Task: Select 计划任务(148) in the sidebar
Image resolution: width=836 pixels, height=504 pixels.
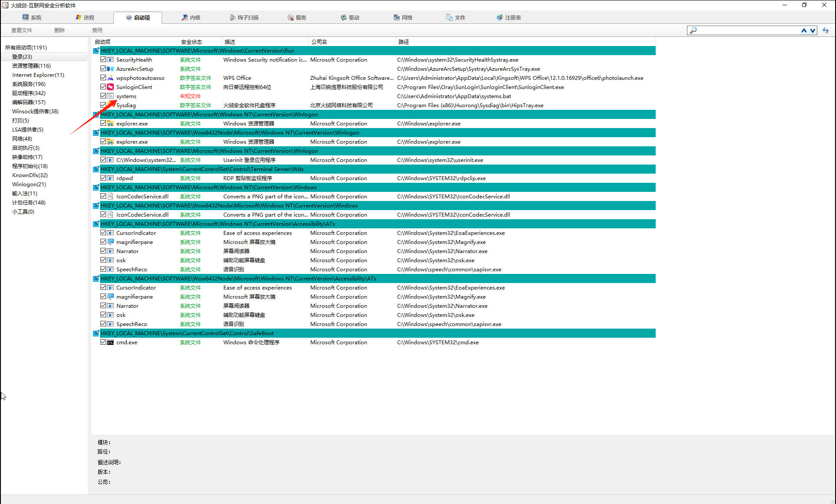Action: point(29,203)
